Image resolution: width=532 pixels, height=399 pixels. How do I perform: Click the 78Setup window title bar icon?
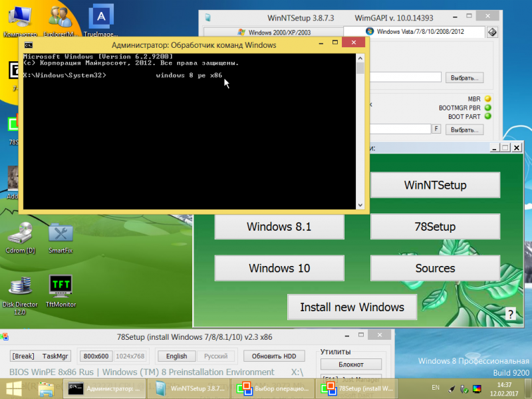pyautogui.click(x=5, y=337)
